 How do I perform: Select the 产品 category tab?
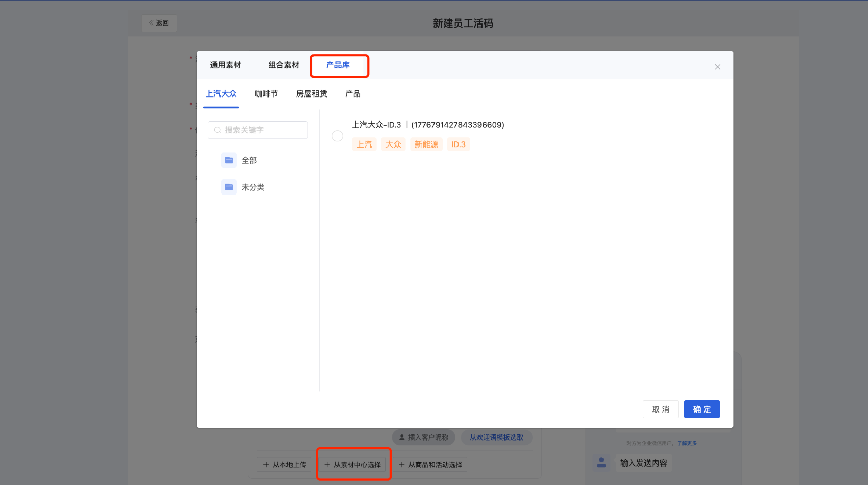[x=353, y=94]
